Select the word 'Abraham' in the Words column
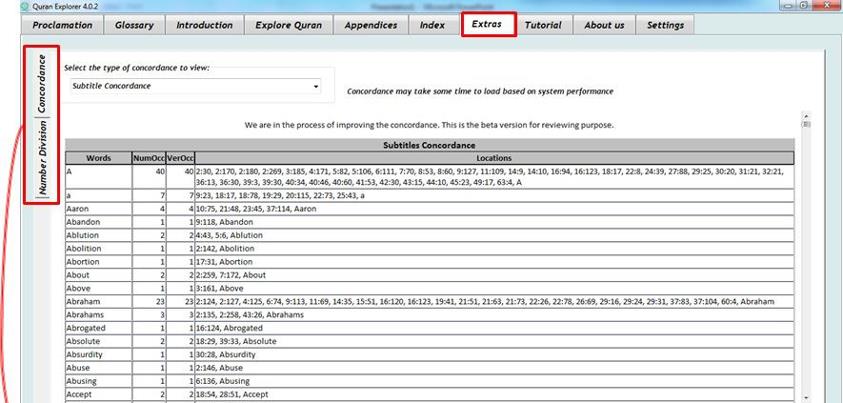 tap(83, 301)
